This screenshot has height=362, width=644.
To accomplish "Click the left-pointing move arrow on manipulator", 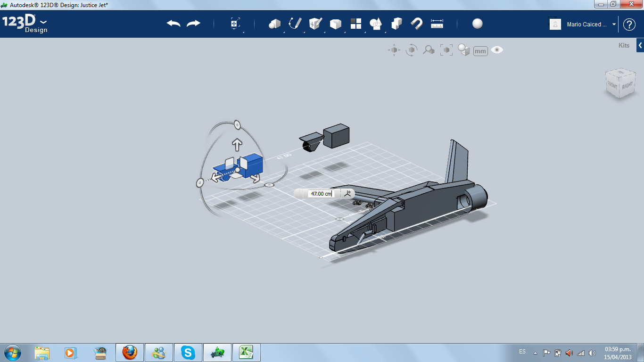I will [217, 178].
